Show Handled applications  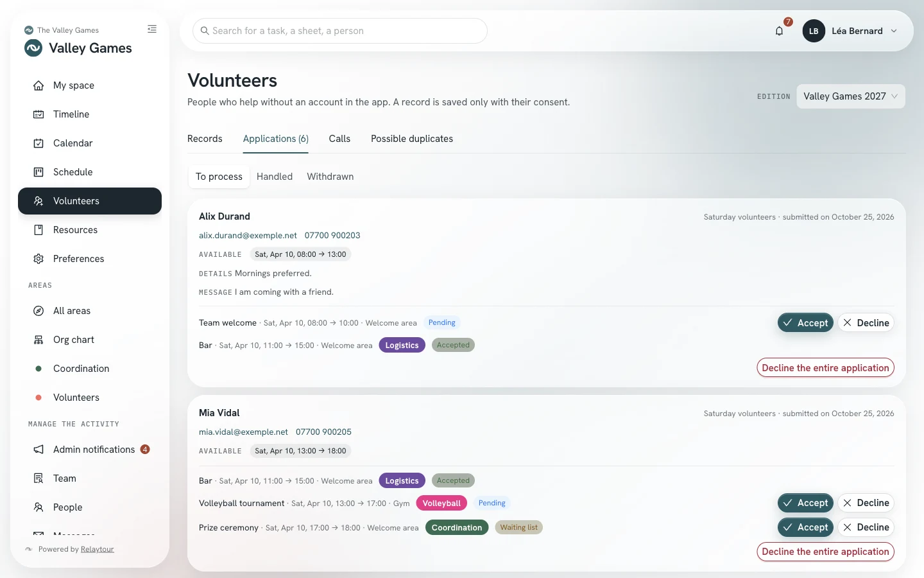[x=275, y=177]
